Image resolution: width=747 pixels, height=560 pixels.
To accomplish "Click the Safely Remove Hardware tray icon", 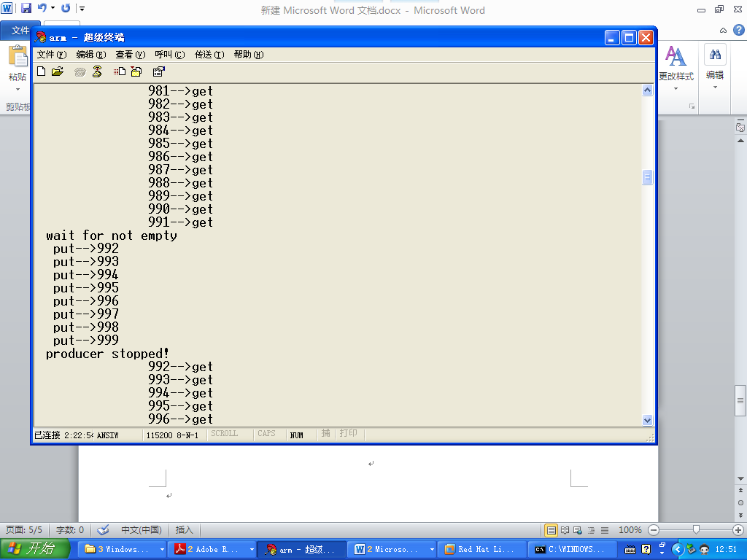I will coord(690,550).
